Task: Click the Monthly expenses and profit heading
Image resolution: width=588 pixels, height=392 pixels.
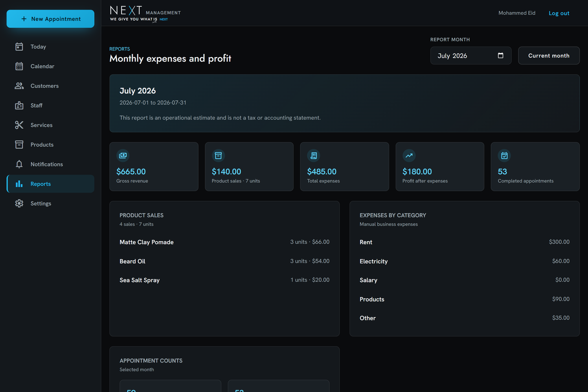Action: click(x=170, y=58)
